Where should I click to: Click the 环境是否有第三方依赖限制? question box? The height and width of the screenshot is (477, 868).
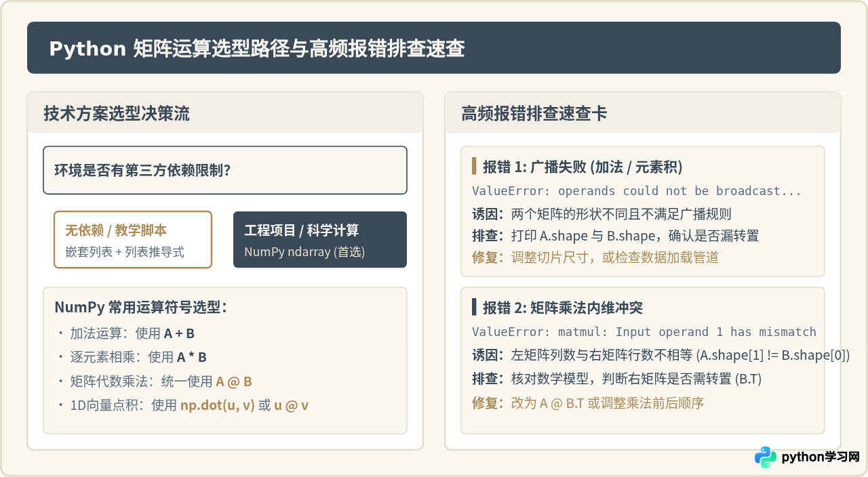click(225, 170)
